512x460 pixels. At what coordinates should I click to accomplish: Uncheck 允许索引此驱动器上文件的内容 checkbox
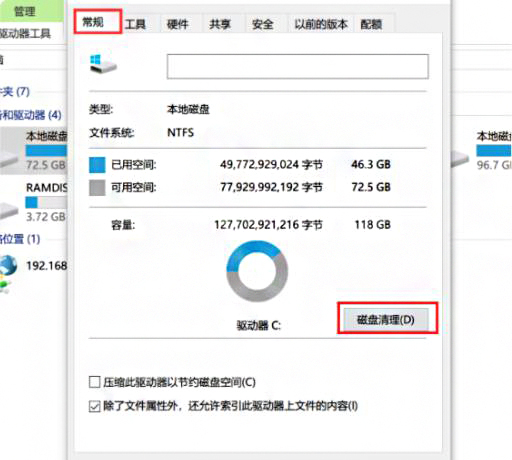click(x=95, y=406)
